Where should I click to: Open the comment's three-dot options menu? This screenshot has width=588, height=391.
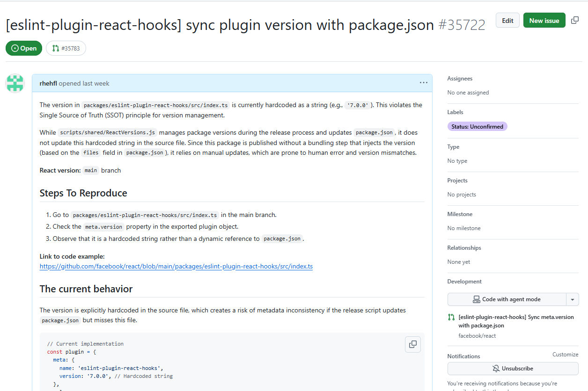point(424,83)
